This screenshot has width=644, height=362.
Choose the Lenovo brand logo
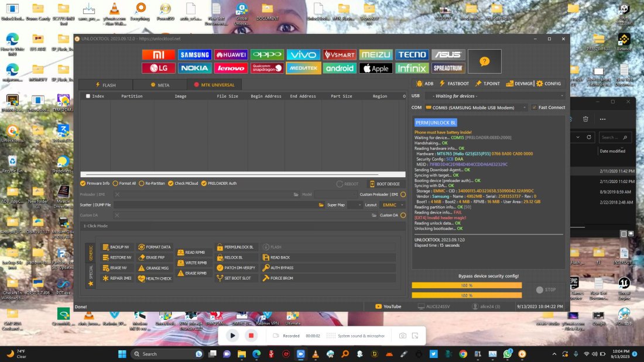pos(231,68)
